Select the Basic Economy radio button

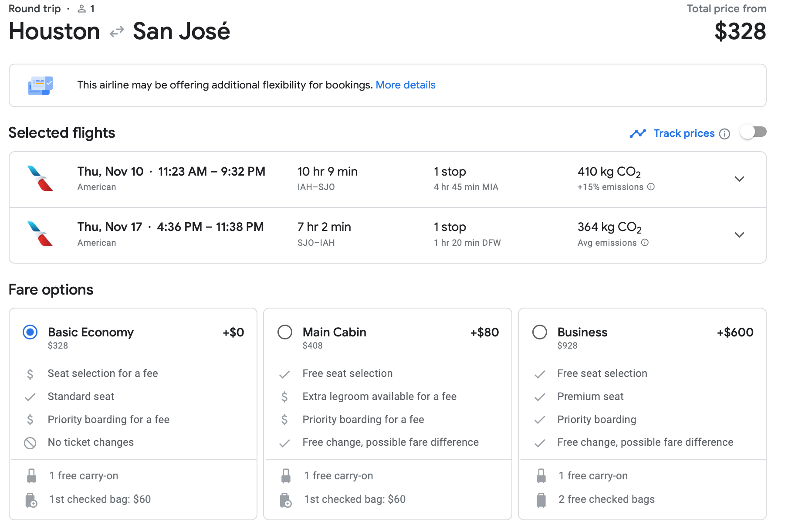click(30, 332)
